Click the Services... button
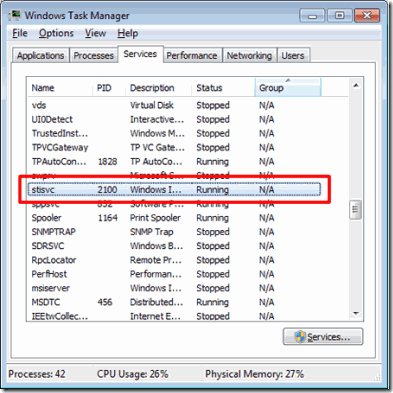 coord(323,337)
